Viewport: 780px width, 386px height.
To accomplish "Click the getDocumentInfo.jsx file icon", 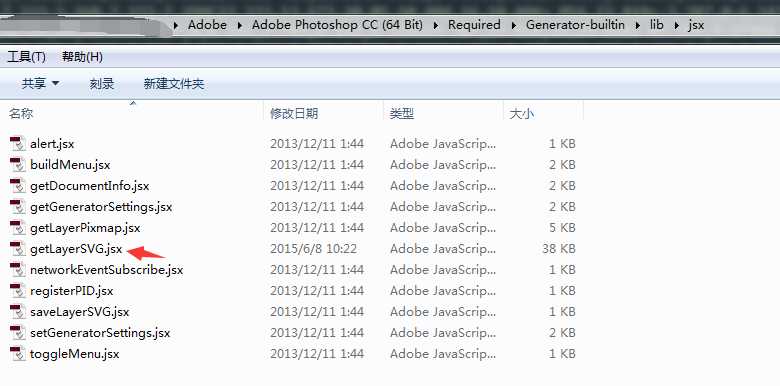I will [17, 186].
